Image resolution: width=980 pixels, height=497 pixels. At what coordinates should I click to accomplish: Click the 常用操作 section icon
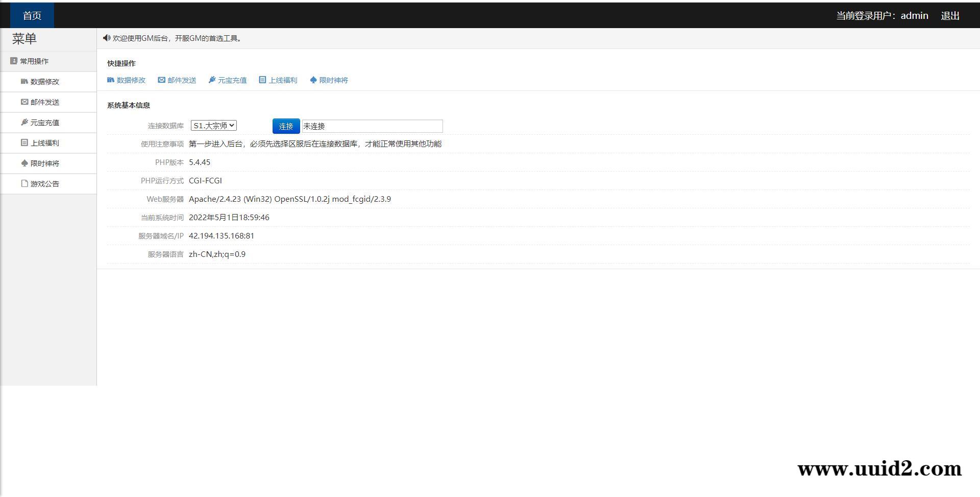[x=14, y=61]
